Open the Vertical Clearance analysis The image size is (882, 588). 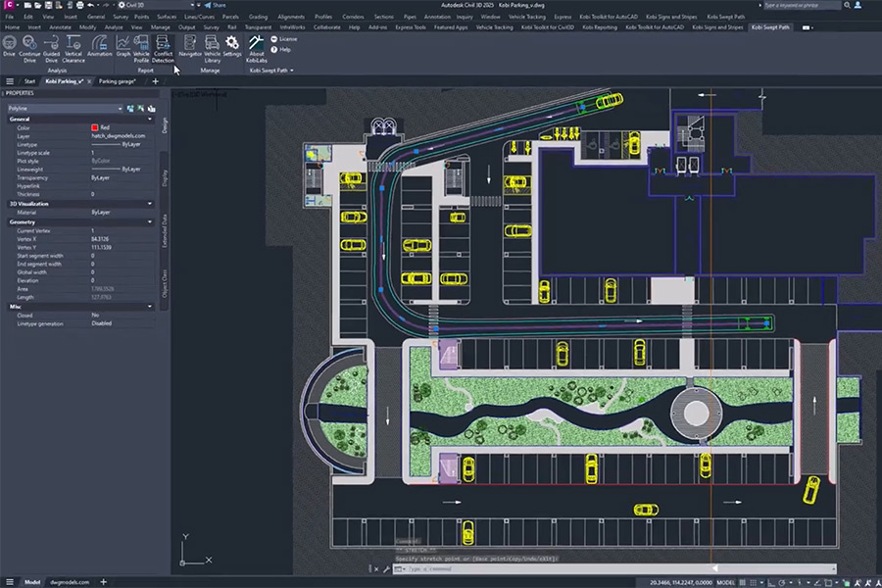point(73,49)
